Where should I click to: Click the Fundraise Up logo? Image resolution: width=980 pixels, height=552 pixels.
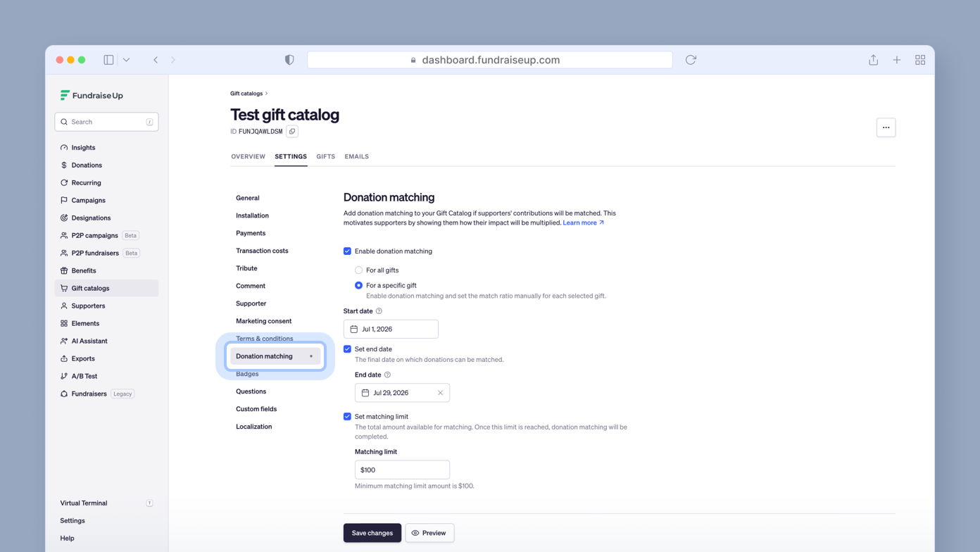[x=92, y=95]
